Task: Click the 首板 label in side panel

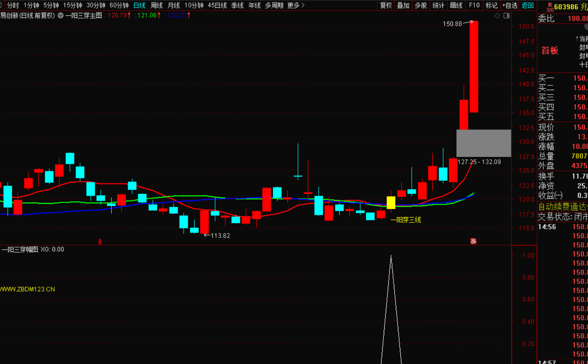Action: [x=550, y=51]
